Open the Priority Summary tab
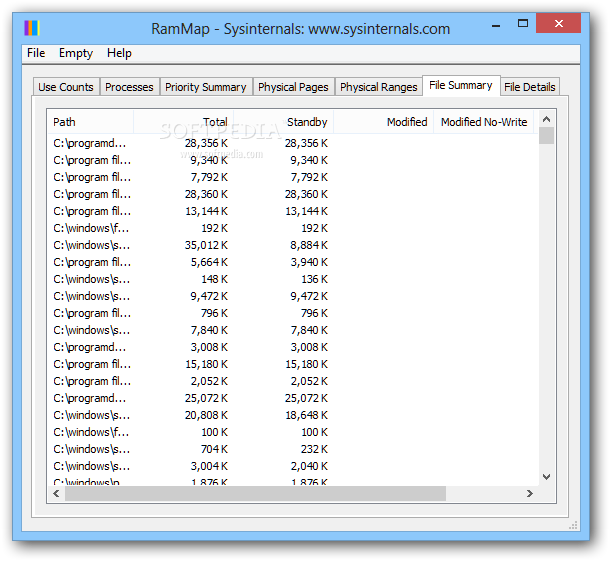This screenshot has width=610, height=561. point(206,87)
